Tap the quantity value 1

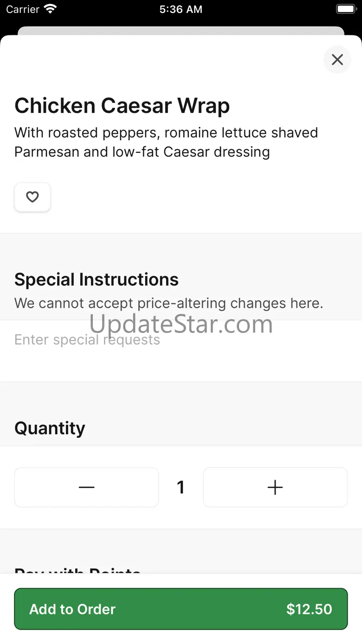pyautogui.click(x=181, y=487)
